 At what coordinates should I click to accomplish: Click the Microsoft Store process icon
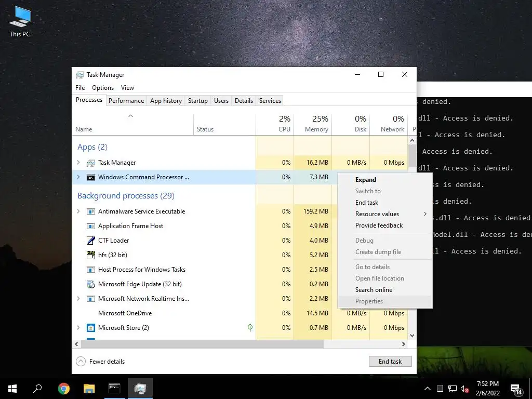[x=90, y=328]
